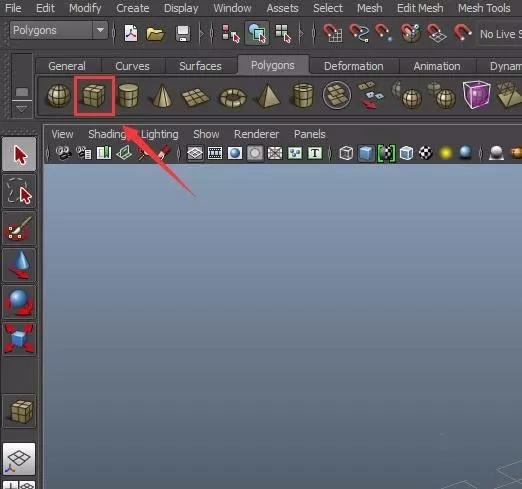
Task: Activate the Make Live magnet icon
Action: (x=462, y=33)
